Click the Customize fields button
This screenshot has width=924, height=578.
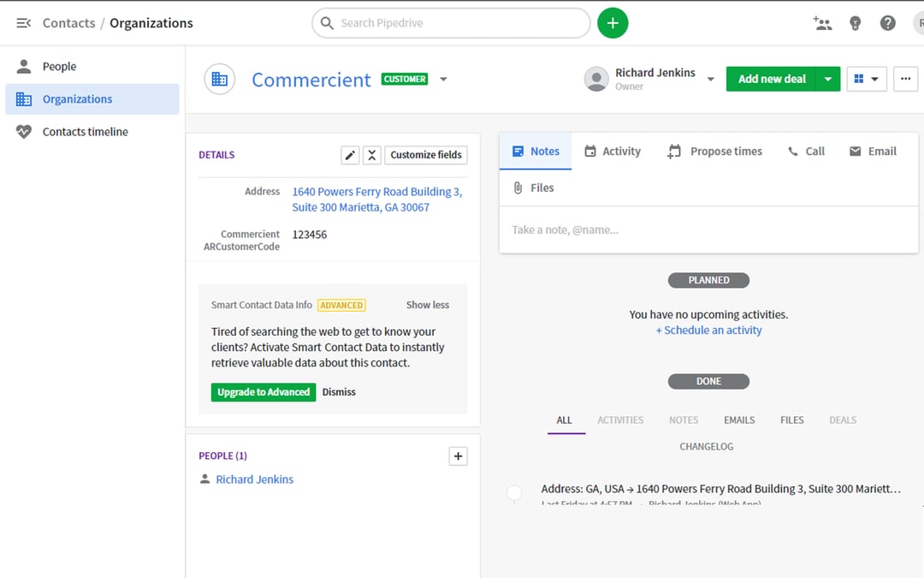tap(425, 155)
